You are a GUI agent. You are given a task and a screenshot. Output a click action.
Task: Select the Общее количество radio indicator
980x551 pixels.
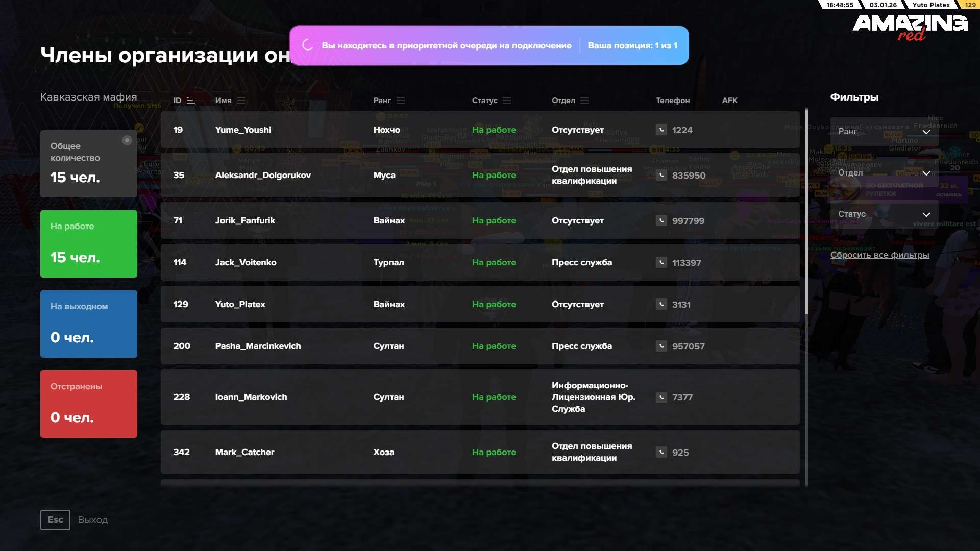coord(127,140)
